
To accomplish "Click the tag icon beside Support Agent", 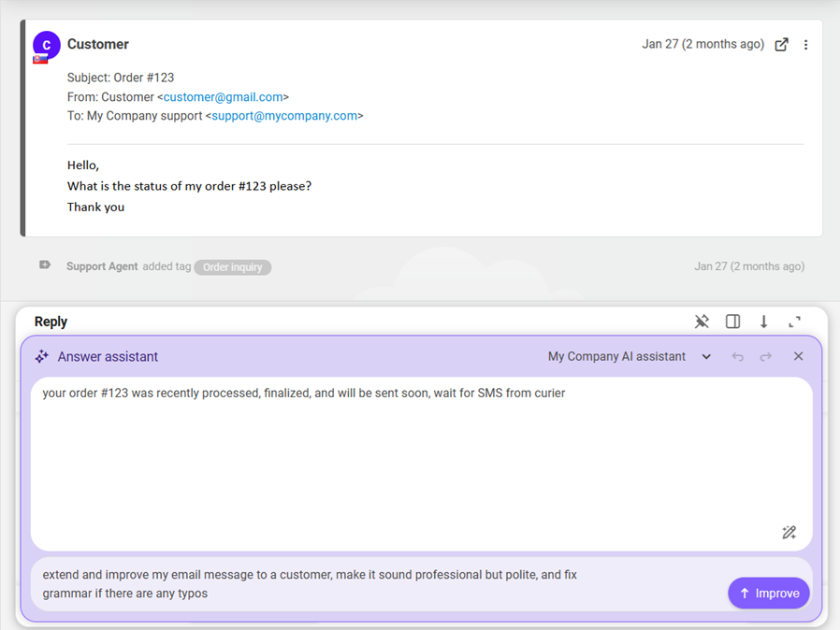I will 45,266.
